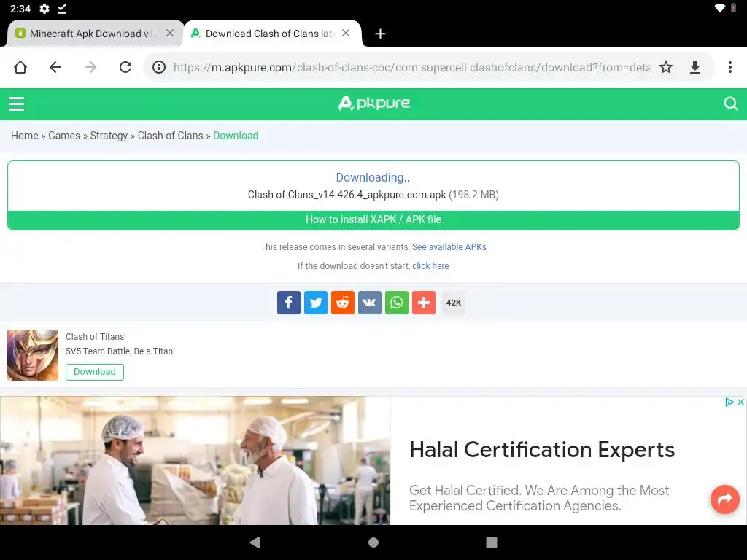Click the APKPure logo
Viewport: 747px width, 560px height.
pyautogui.click(x=374, y=104)
